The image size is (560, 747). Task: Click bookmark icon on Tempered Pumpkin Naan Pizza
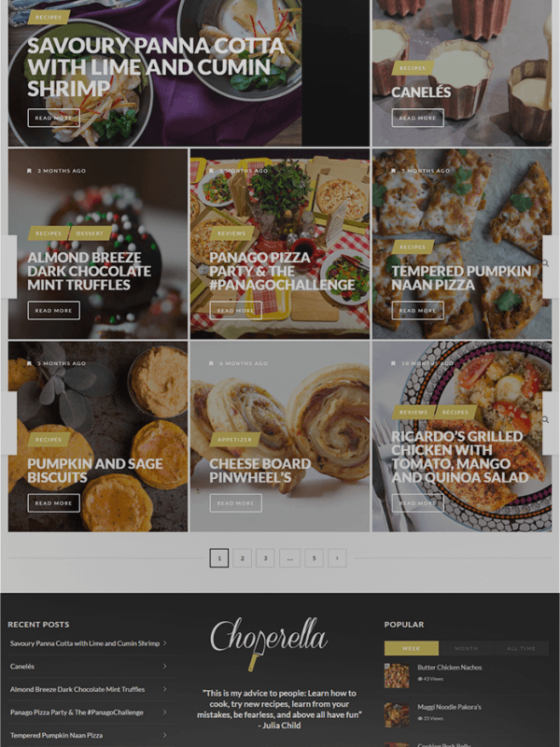click(393, 171)
